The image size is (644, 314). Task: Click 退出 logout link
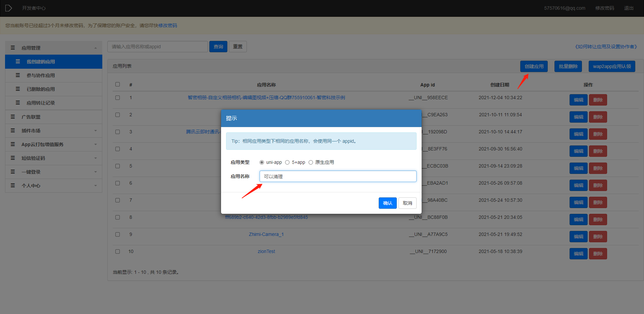pyautogui.click(x=629, y=8)
